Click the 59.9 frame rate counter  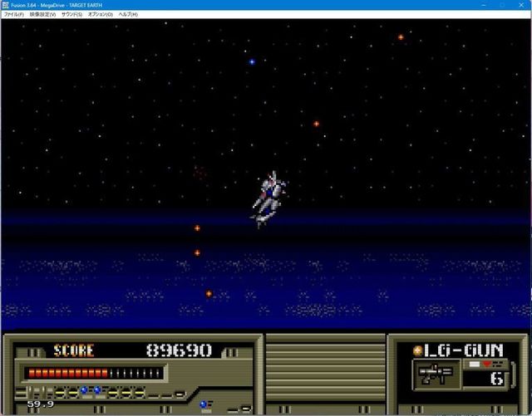(x=41, y=404)
